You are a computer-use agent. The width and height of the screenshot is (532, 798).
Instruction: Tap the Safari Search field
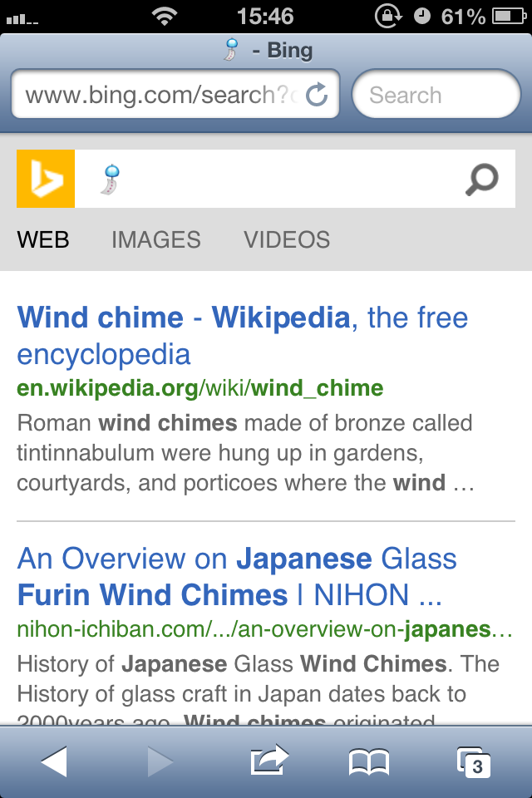[x=436, y=96]
